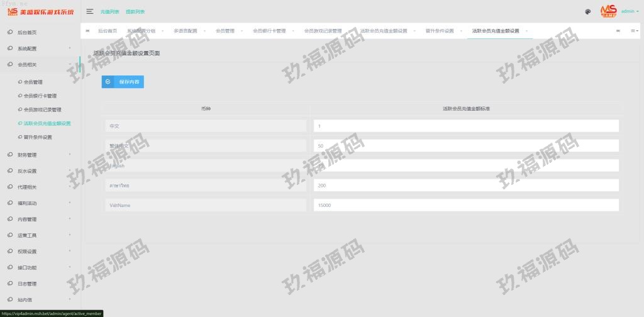
Task: Click the 后台首页 sidebar icon
Action: (x=10, y=32)
